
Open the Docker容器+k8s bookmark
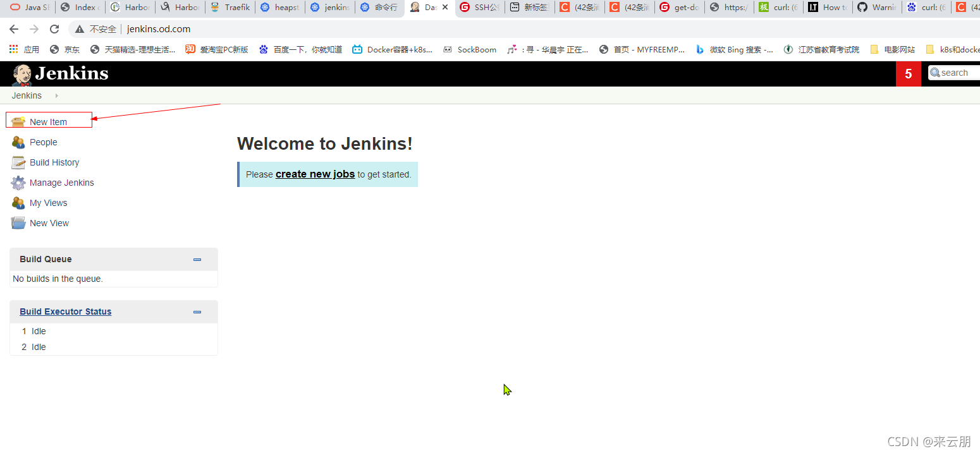click(392, 49)
